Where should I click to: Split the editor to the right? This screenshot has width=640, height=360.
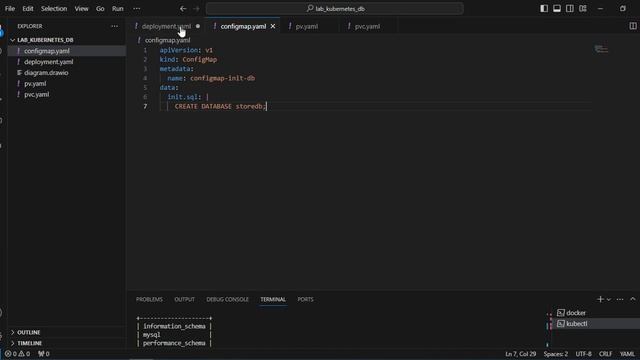[633, 26]
